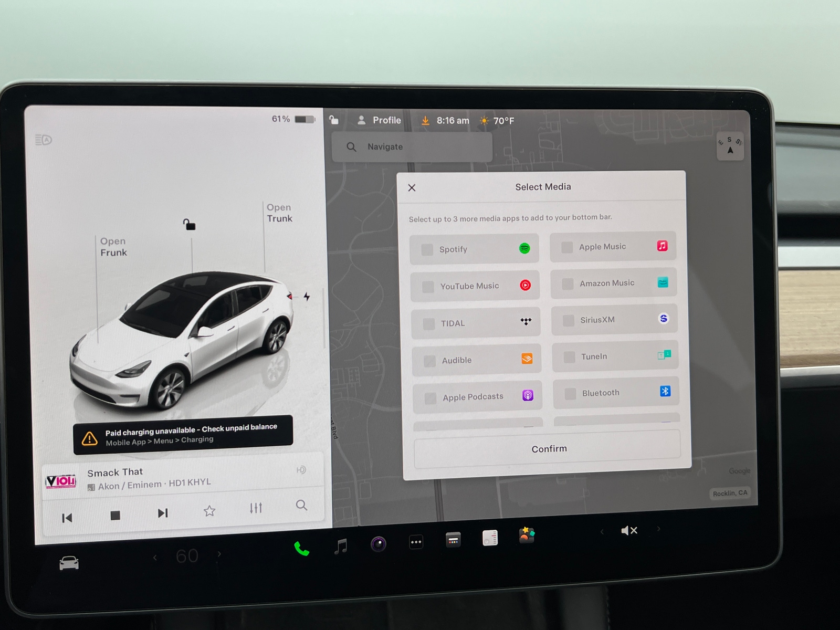The width and height of the screenshot is (840, 630).
Task: Open the Phone app
Action: (x=301, y=549)
